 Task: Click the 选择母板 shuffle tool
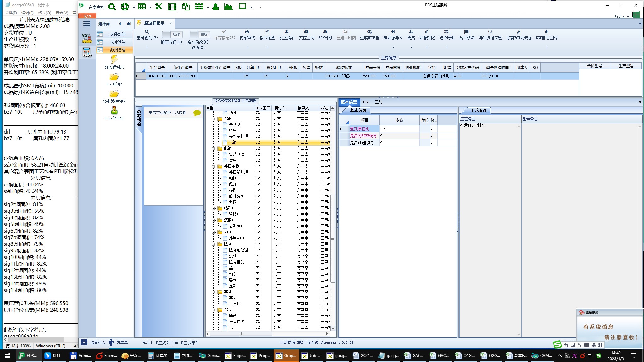(x=447, y=35)
